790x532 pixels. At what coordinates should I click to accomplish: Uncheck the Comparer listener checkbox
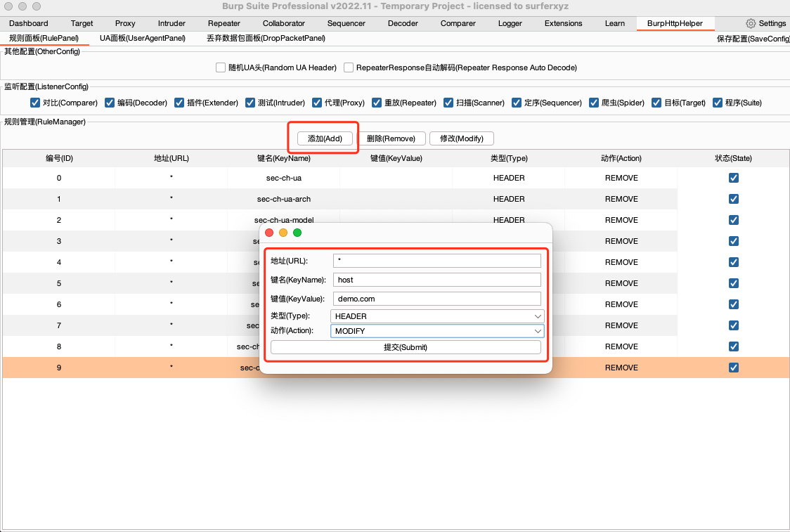click(34, 103)
